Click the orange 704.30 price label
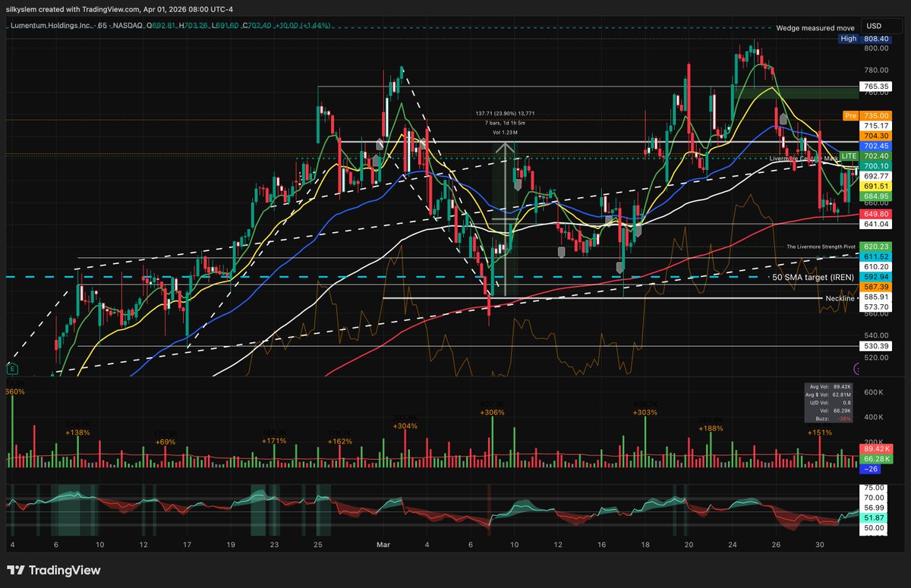 pyautogui.click(x=875, y=135)
